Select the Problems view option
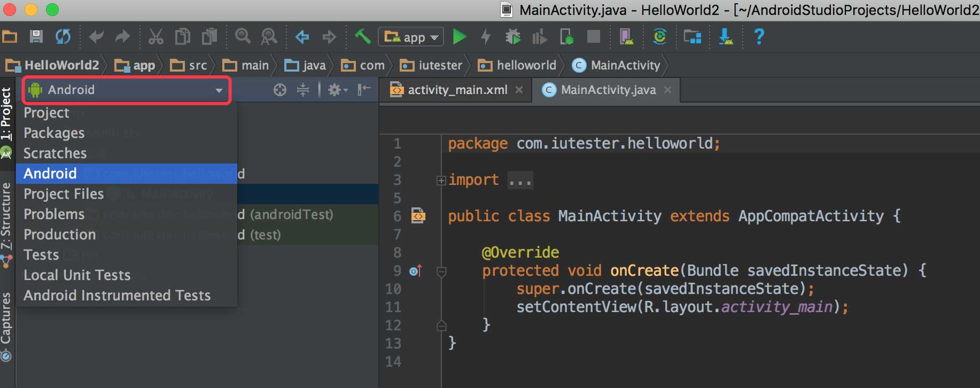Image resolution: width=980 pixels, height=388 pixels. pos(126,214)
